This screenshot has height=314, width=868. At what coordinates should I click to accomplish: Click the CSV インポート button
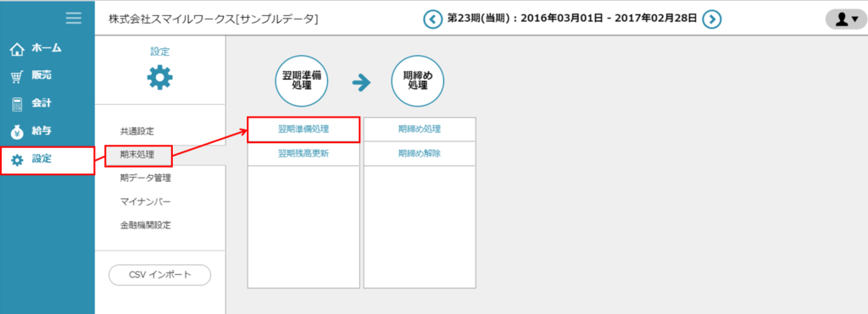159,275
